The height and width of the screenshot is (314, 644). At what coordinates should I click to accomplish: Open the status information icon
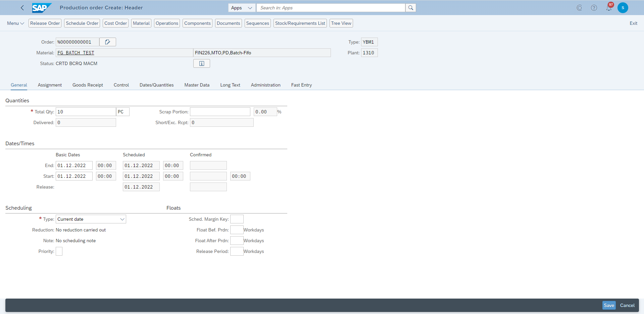point(202,63)
